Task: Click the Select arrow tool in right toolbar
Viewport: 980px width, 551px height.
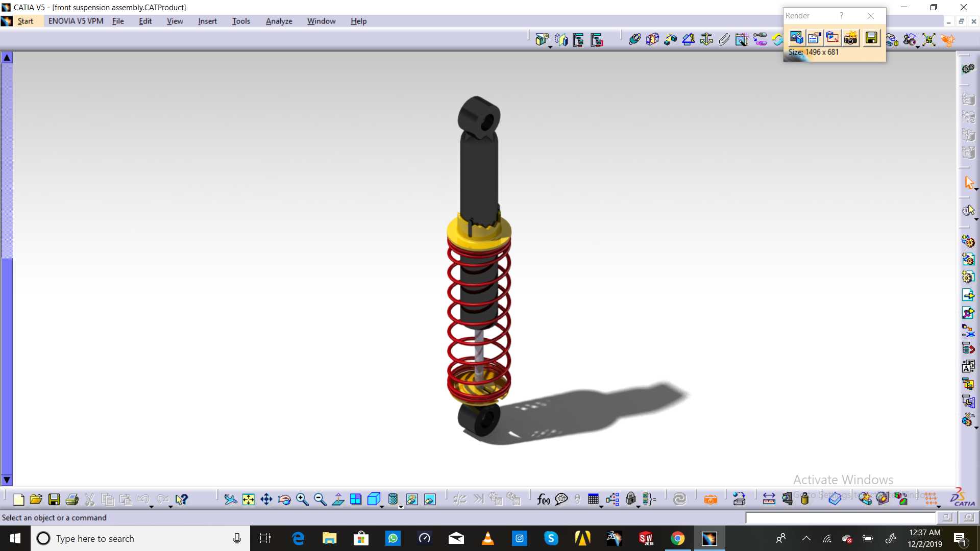Action: pos(969,183)
